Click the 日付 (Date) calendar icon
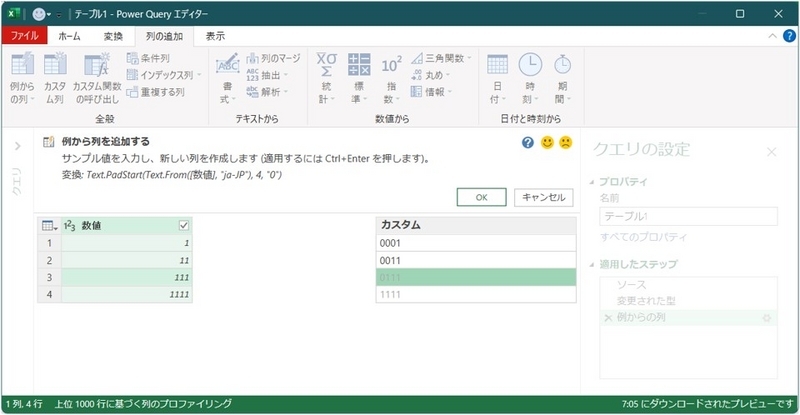The height and width of the screenshot is (415, 800). click(497, 65)
